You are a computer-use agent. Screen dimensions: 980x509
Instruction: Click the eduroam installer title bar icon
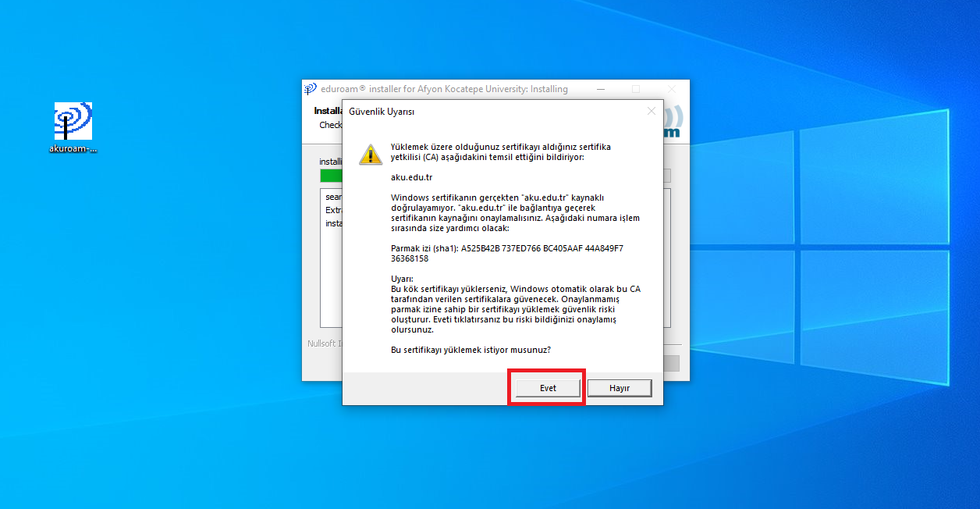point(311,89)
